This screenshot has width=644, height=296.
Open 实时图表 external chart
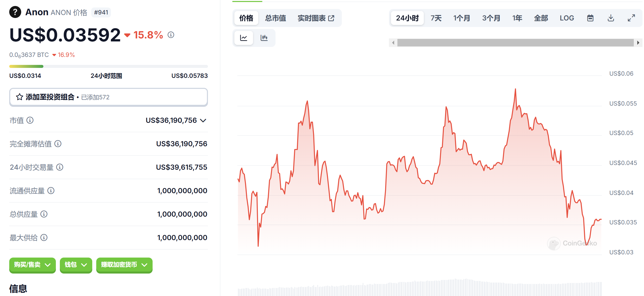pyautogui.click(x=316, y=18)
